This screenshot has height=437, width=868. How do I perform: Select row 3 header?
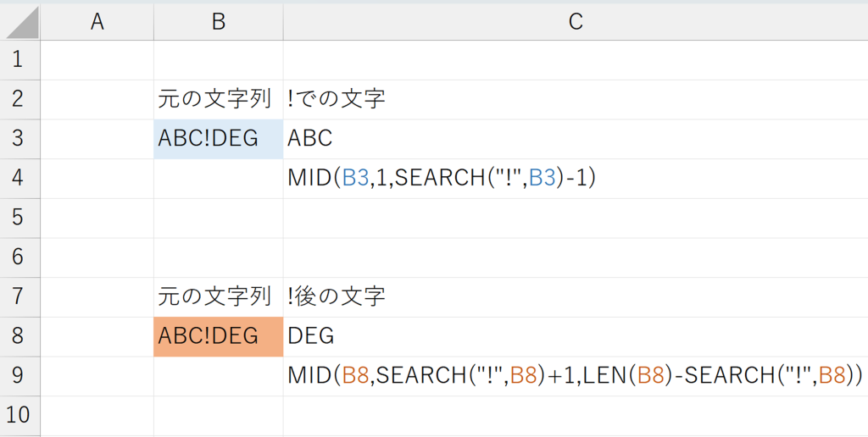(19, 139)
